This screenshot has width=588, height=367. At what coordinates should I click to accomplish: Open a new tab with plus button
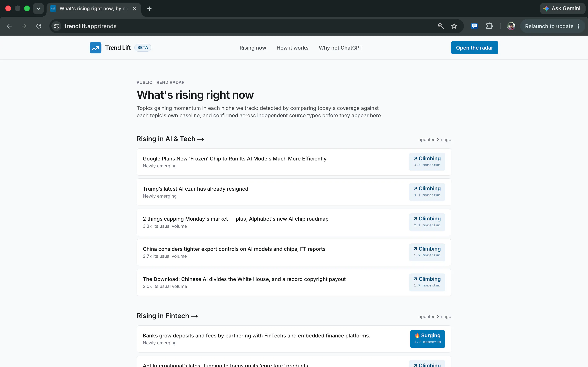149,9
